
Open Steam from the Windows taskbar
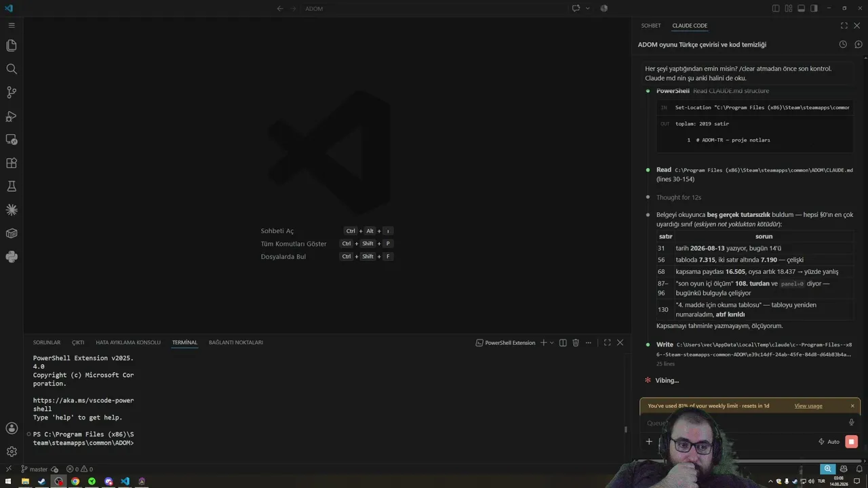pyautogui.click(x=41, y=482)
